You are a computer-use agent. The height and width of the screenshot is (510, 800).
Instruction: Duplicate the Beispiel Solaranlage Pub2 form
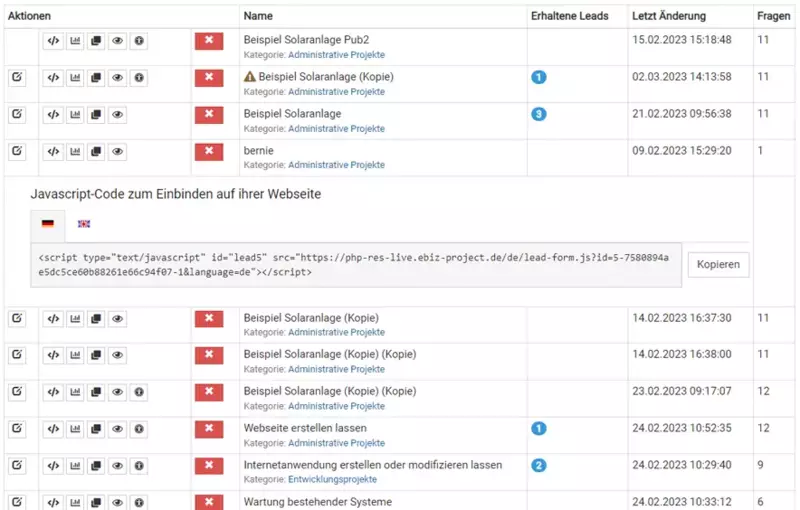point(96,41)
